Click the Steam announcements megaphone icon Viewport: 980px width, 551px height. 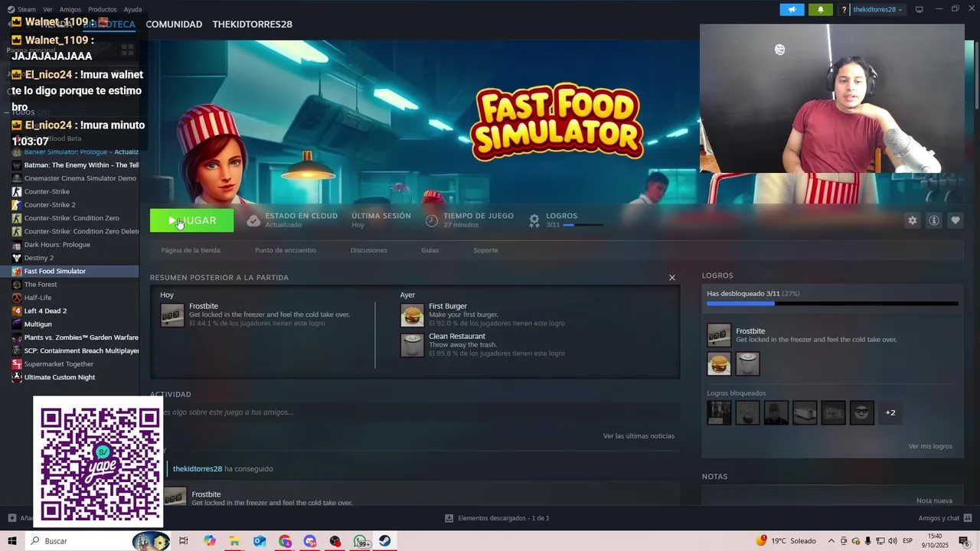point(792,9)
